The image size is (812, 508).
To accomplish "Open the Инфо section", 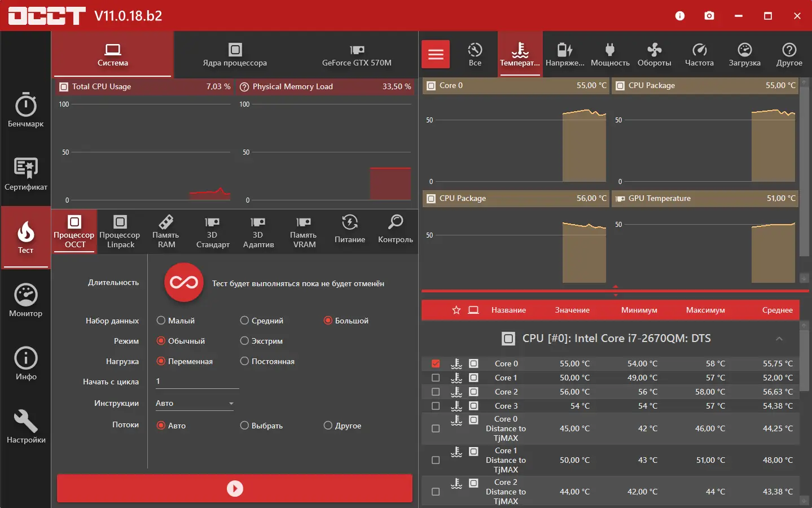I will tap(25, 363).
